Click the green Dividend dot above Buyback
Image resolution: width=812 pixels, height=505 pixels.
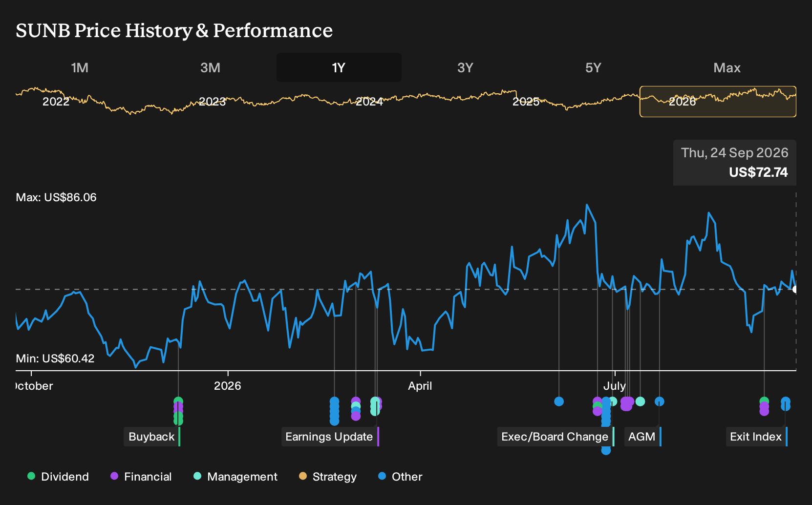[x=178, y=401]
